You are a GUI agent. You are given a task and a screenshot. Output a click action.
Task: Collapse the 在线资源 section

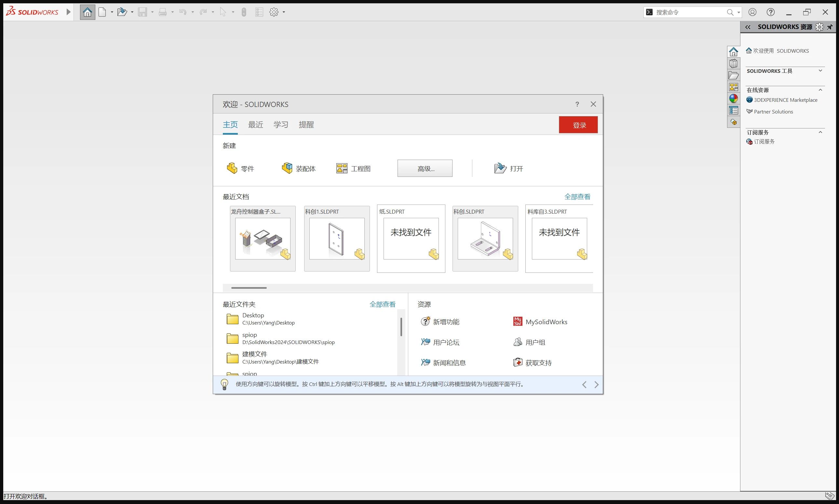click(x=820, y=90)
